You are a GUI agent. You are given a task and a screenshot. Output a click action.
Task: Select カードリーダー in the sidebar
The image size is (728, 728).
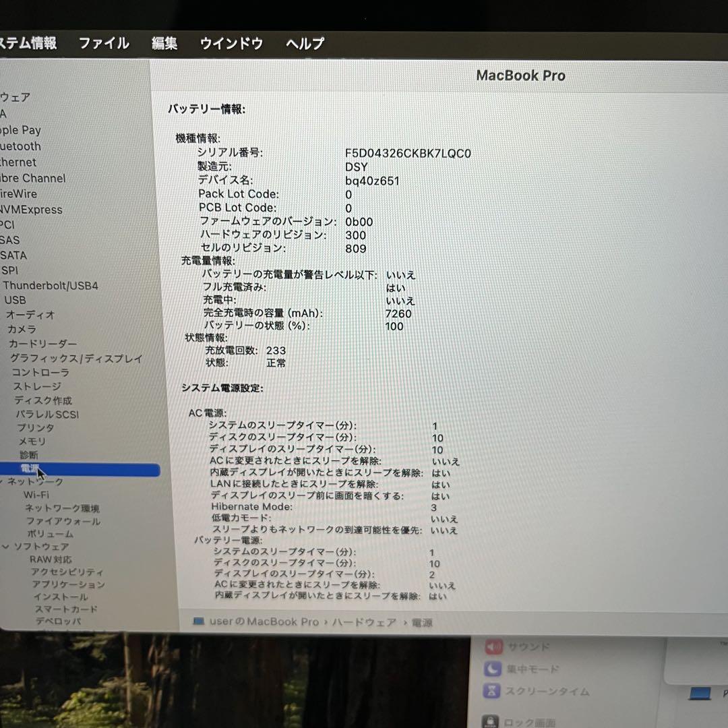(42, 344)
